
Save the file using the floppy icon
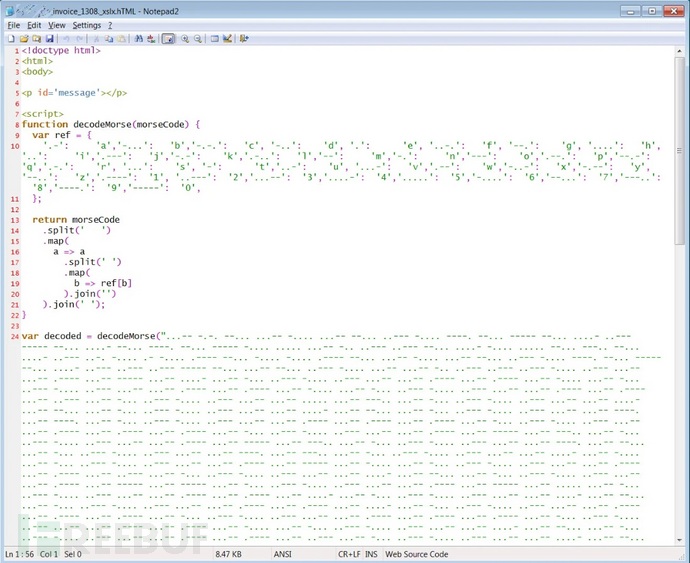pyautogui.click(x=49, y=38)
